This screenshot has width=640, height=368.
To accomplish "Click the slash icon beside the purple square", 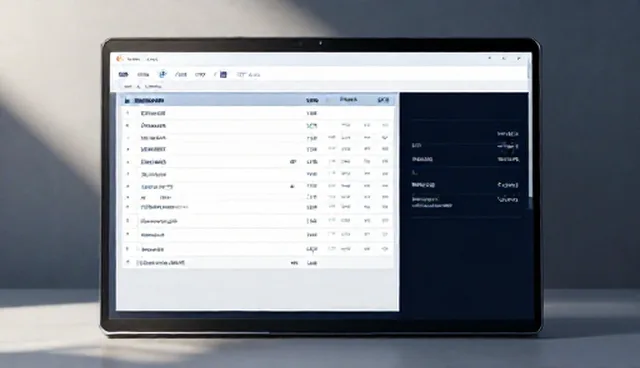I will (x=215, y=75).
